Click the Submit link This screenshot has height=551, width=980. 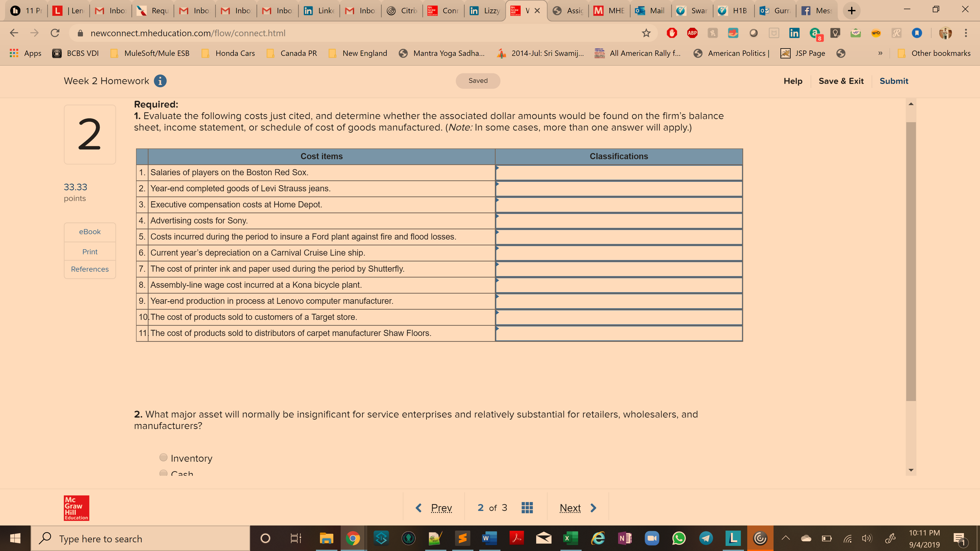tap(894, 81)
